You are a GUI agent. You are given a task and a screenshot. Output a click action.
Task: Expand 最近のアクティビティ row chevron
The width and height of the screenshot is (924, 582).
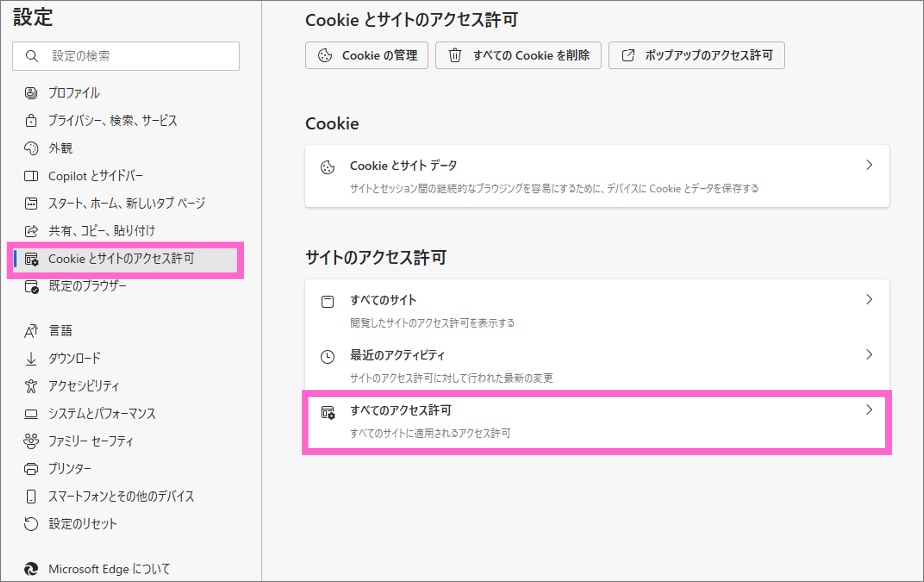(x=869, y=355)
